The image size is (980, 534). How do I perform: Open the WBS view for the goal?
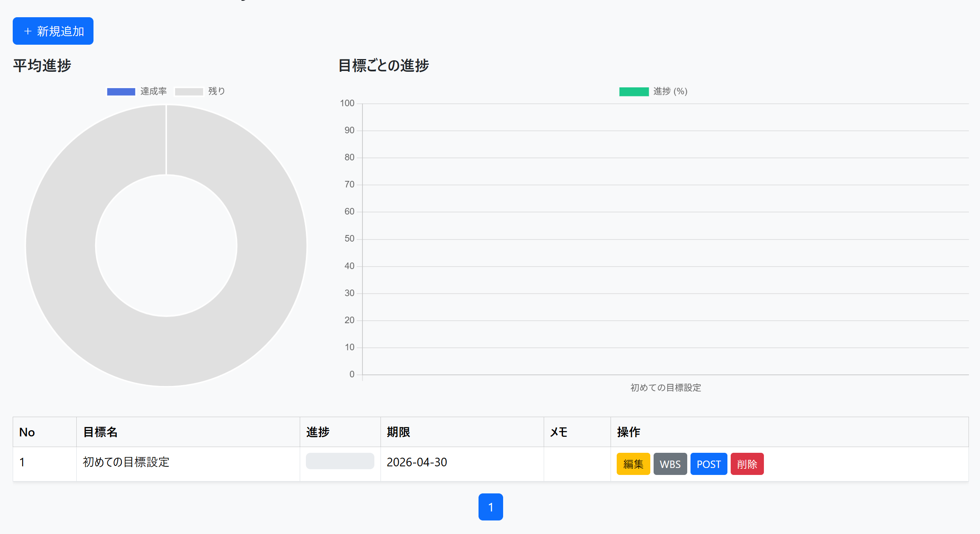(670, 463)
